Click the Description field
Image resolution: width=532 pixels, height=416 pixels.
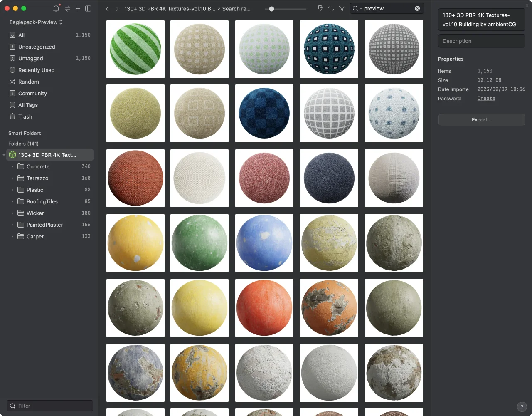point(482,41)
